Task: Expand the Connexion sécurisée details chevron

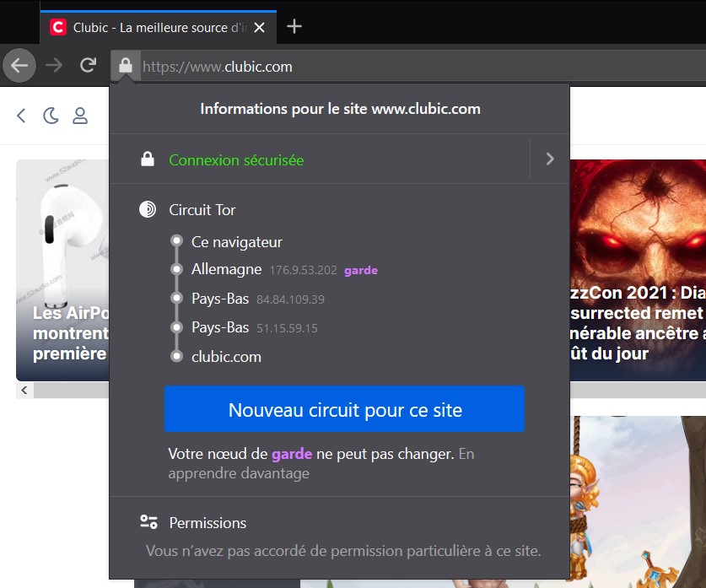Action: coord(549,159)
